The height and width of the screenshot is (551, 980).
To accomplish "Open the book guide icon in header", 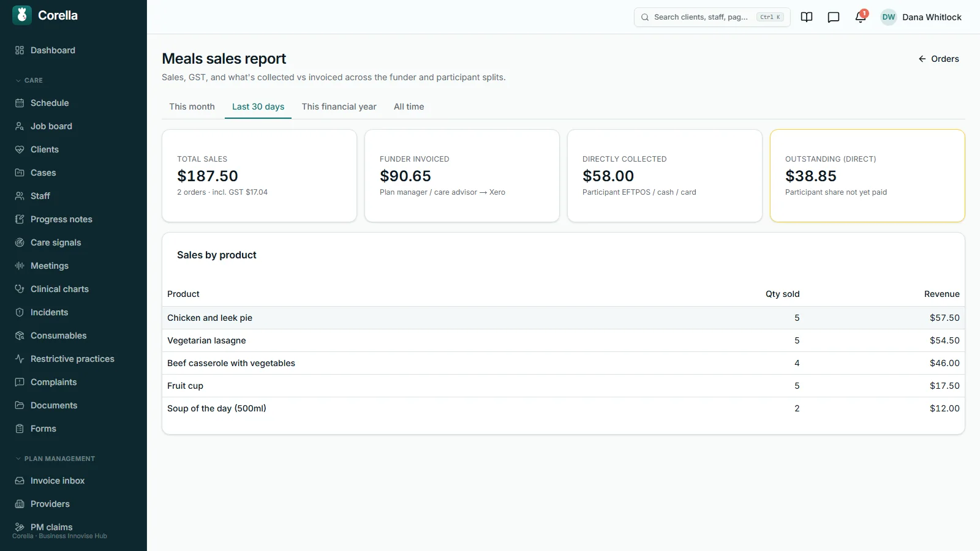I will pyautogui.click(x=807, y=17).
